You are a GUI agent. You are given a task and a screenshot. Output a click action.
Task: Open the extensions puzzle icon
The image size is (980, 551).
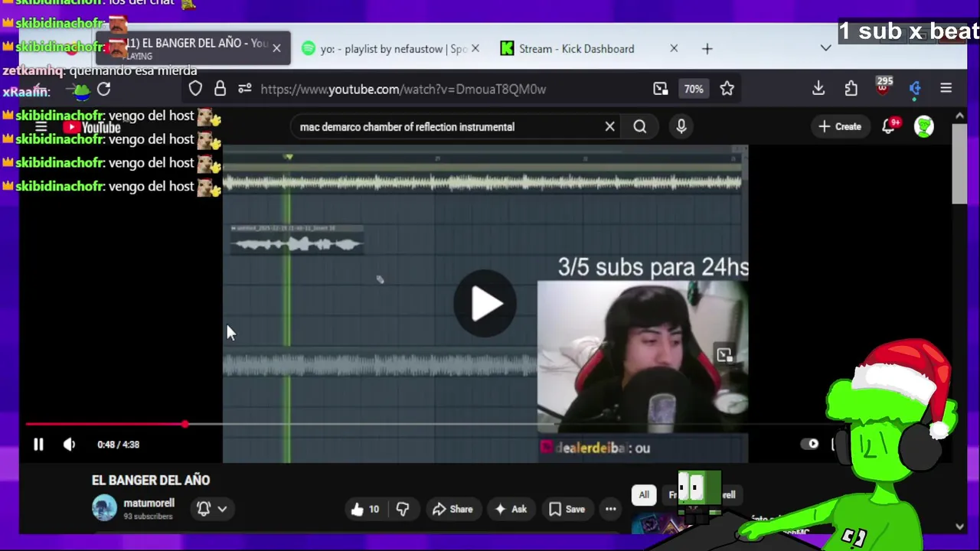coord(851,89)
